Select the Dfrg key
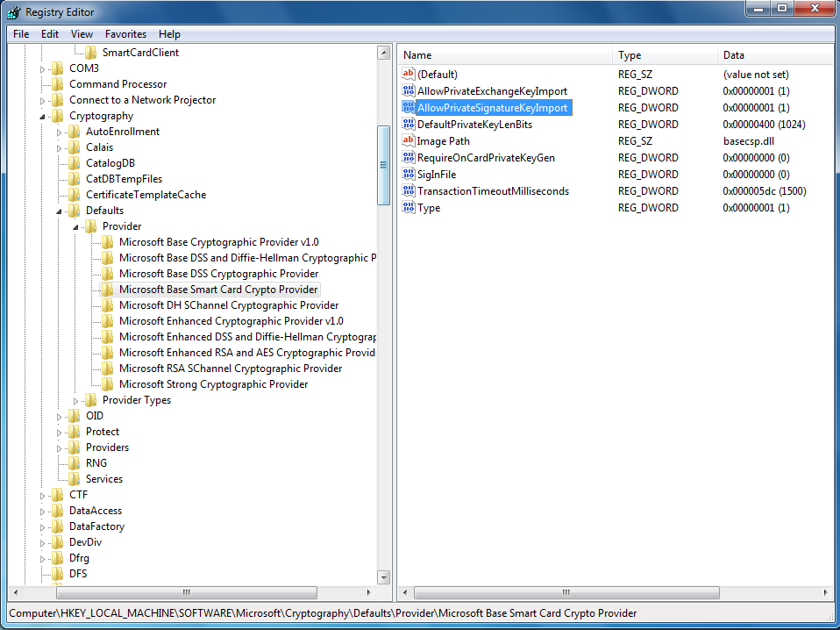The image size is (840, 630). pyautogui.click(x=79, y=558)
